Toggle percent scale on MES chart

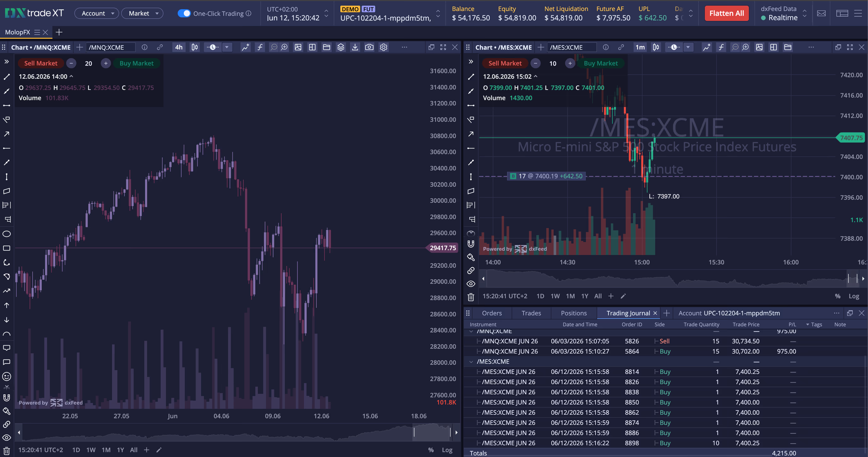coord(837,296)
